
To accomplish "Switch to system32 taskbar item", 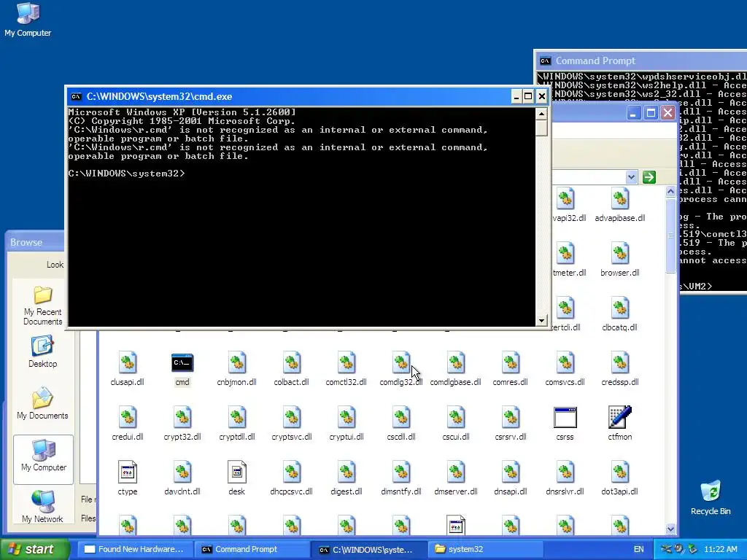I will coord(485,549).
